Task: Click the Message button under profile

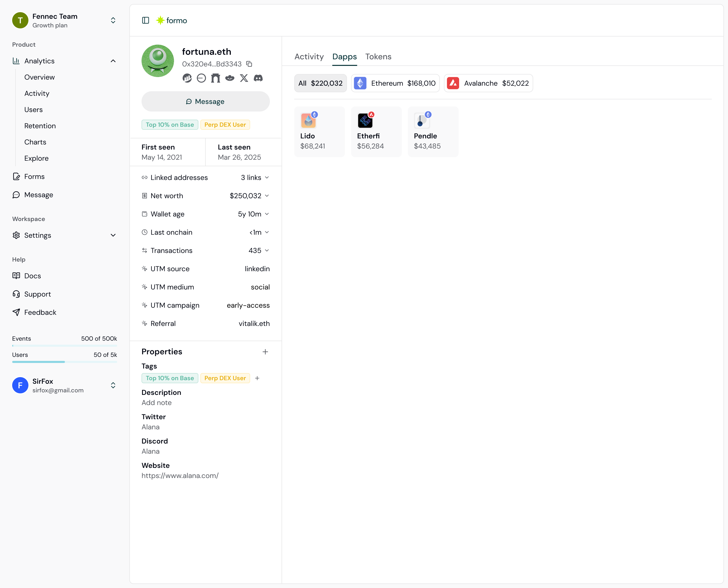Action: click(x=205, y=102)
